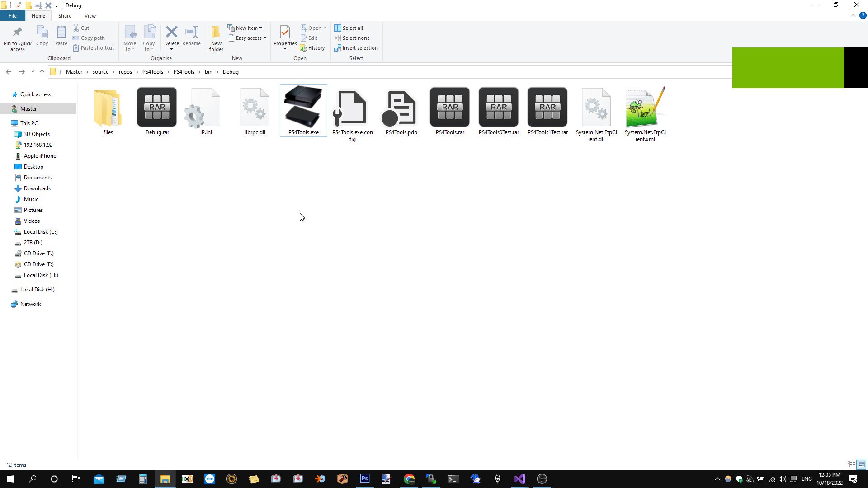Open the View ribbon tab
Image resolution: width=868 pixels, height=488 pixels.
point(90,16)
